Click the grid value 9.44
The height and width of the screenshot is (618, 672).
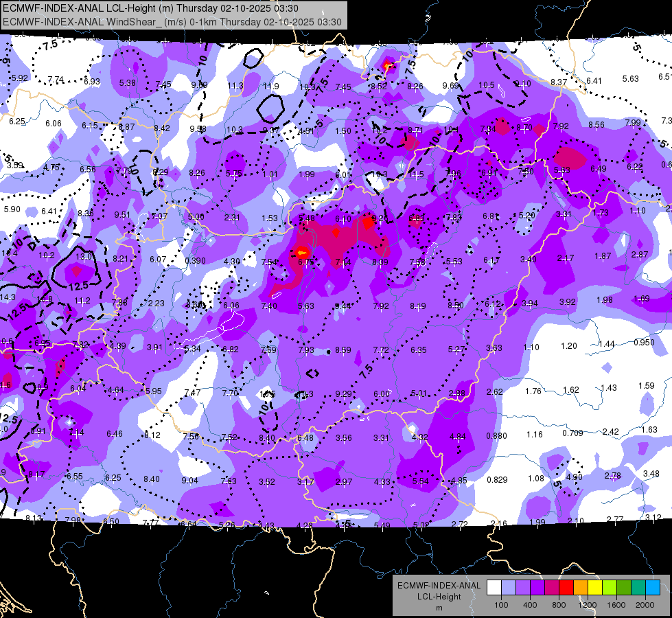(343, 306)
